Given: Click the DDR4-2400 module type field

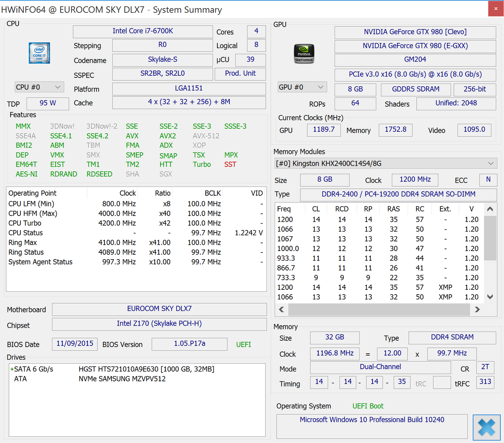Looking at the screenshot, I should 398,195.
